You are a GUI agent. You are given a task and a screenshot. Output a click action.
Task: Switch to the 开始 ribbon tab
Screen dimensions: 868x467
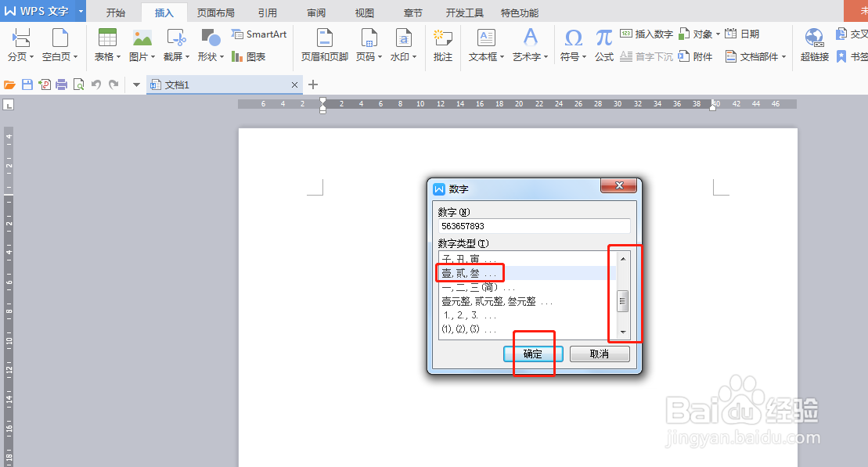(x=116, y=12)
